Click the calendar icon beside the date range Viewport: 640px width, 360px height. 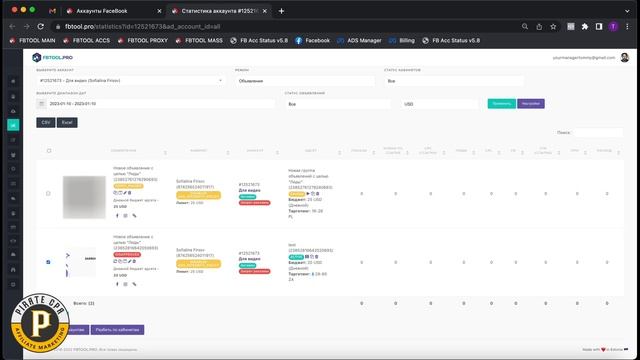pos(41,104)
